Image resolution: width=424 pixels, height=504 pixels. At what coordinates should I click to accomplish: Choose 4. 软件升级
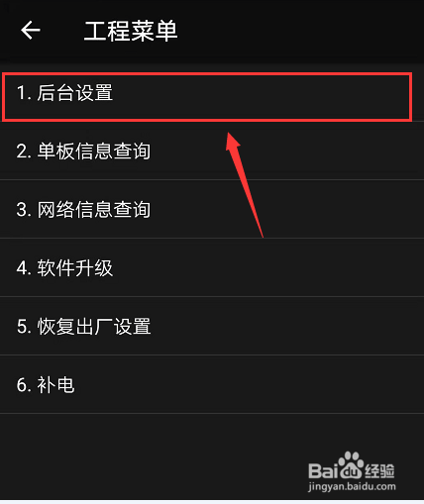coord(212,267)
